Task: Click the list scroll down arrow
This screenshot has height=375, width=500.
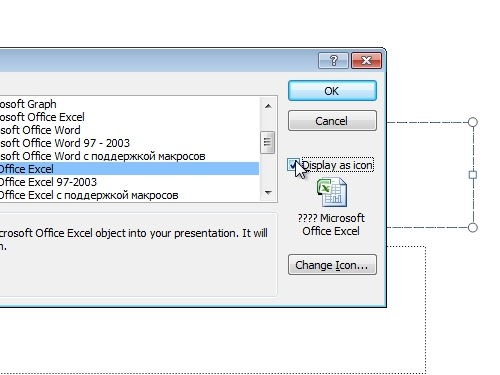Action: pyautogui.click(x=268, y=193)
